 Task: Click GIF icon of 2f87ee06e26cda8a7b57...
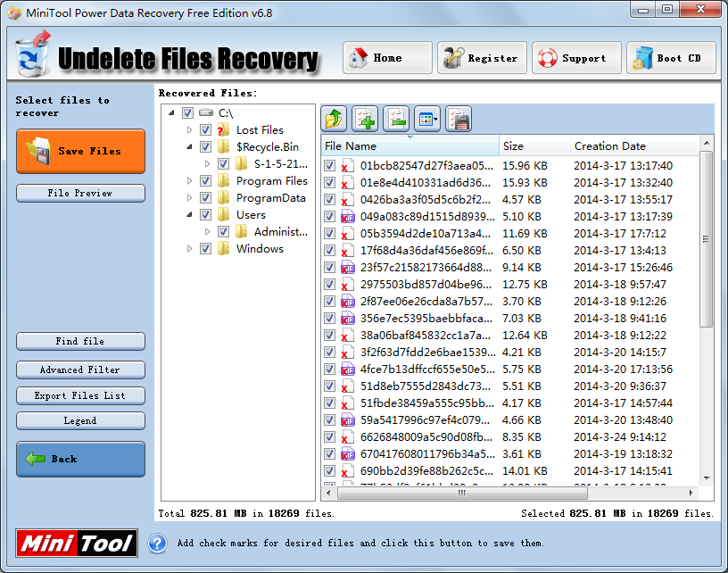click(x=347, y=302)
